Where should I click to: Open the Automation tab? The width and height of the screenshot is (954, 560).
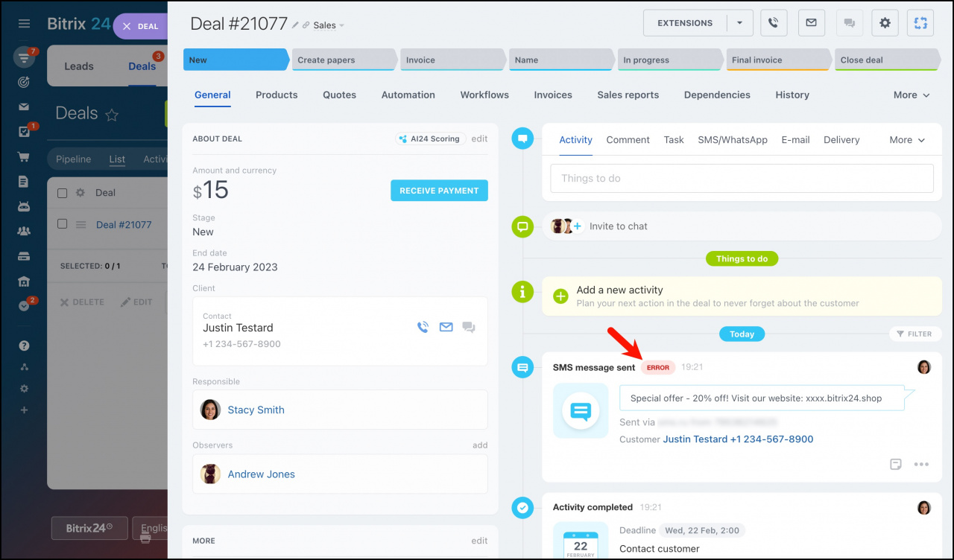408,95
